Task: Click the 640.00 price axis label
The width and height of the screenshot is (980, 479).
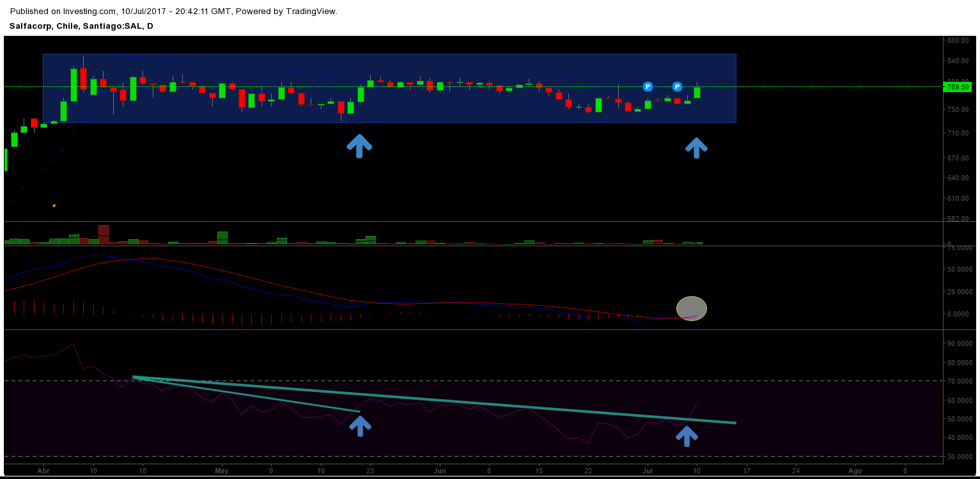Action: [x=958, y=178]
